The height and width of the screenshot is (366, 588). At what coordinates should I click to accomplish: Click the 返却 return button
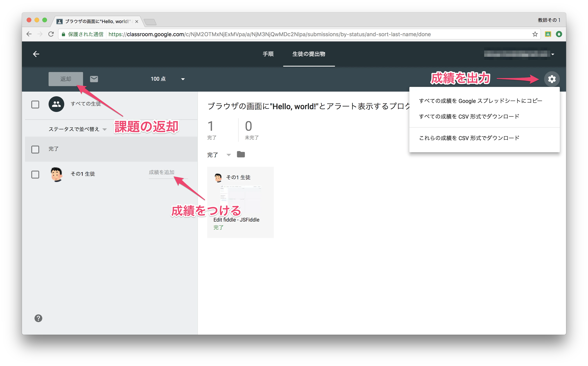[x=66, y=79]
